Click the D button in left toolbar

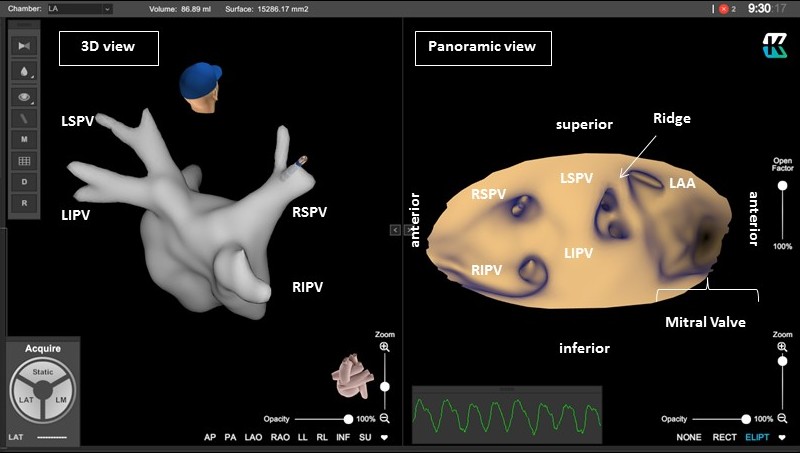click(x=24, y=182)
